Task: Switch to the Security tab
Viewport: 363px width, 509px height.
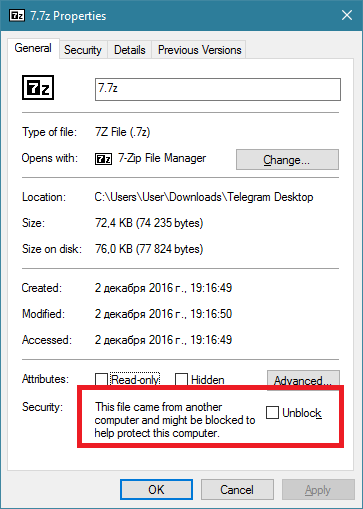Action: tap(83, 50)
